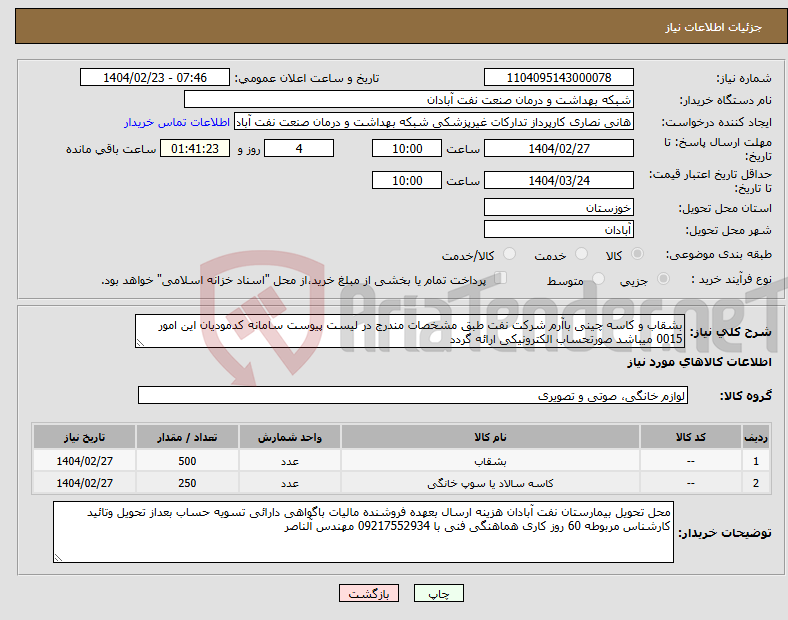Click the توضیحات خریدار notes text area
Screen dimensions: 788x620
click(x=363, y=532)
